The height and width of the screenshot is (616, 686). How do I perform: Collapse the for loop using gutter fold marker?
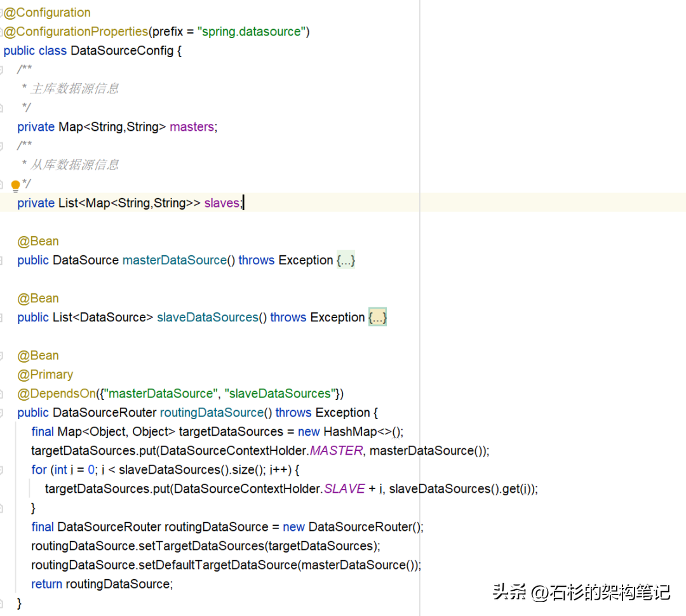click(2, 470)
